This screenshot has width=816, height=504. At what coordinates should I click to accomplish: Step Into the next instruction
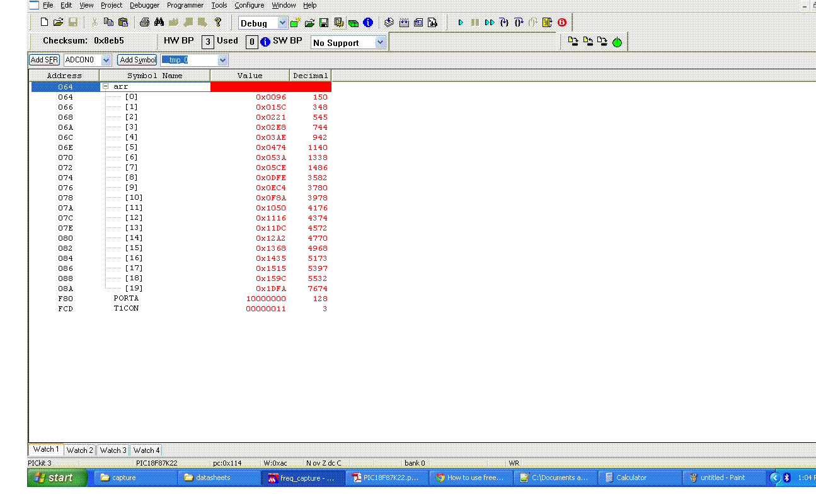tap(504, 22)
